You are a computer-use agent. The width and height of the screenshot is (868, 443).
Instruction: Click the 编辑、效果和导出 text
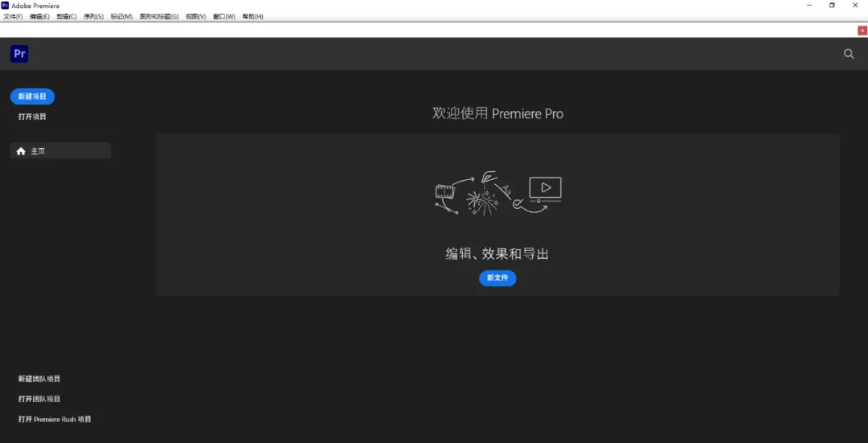(497, 254)
